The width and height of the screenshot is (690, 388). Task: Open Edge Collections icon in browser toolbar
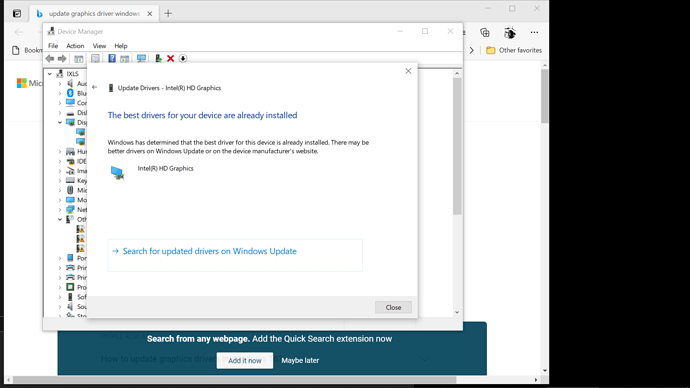click(484, 32)
